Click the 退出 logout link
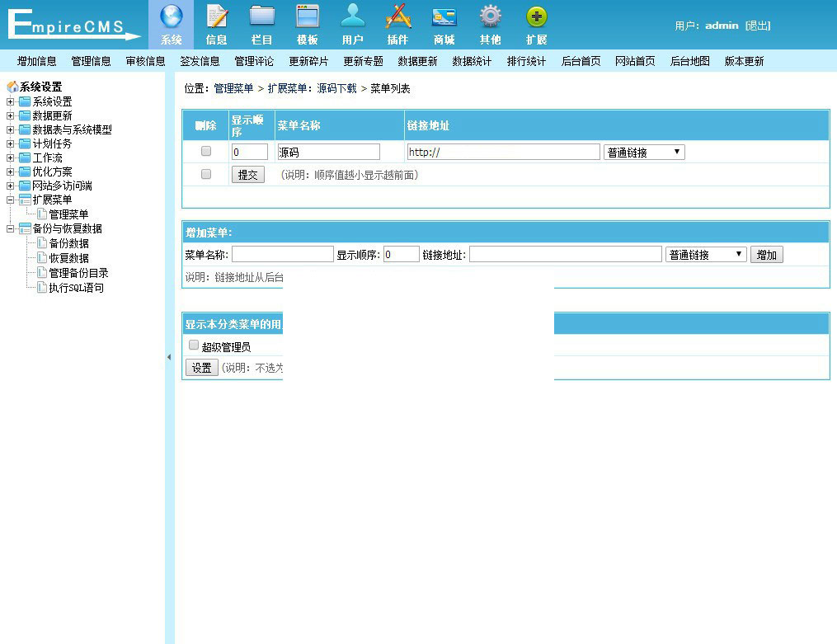 click(x=757, y=26)
